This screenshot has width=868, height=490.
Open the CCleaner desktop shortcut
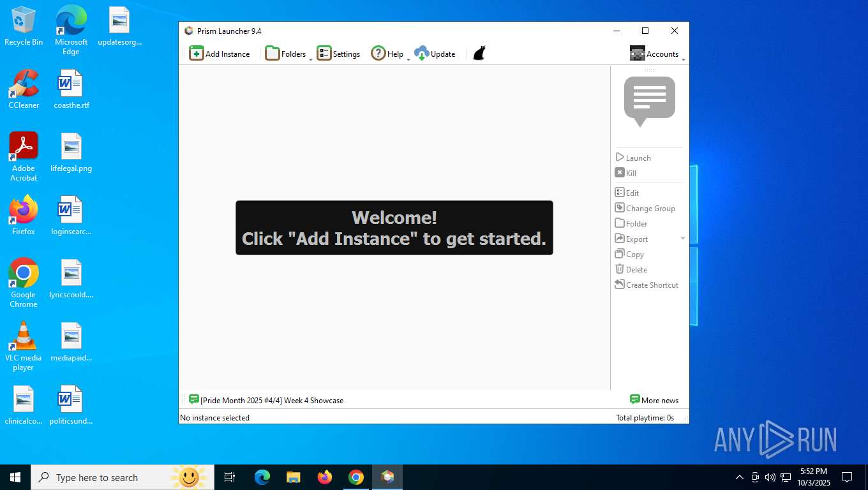pyautogui.click(x=24, y=89)
